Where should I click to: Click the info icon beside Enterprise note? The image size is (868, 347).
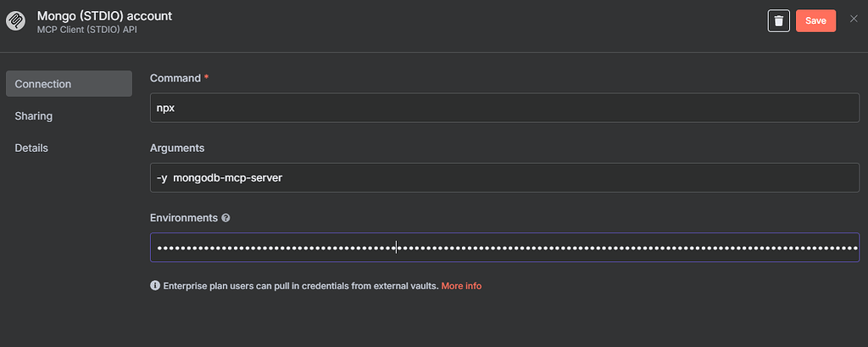coord(155,286)
